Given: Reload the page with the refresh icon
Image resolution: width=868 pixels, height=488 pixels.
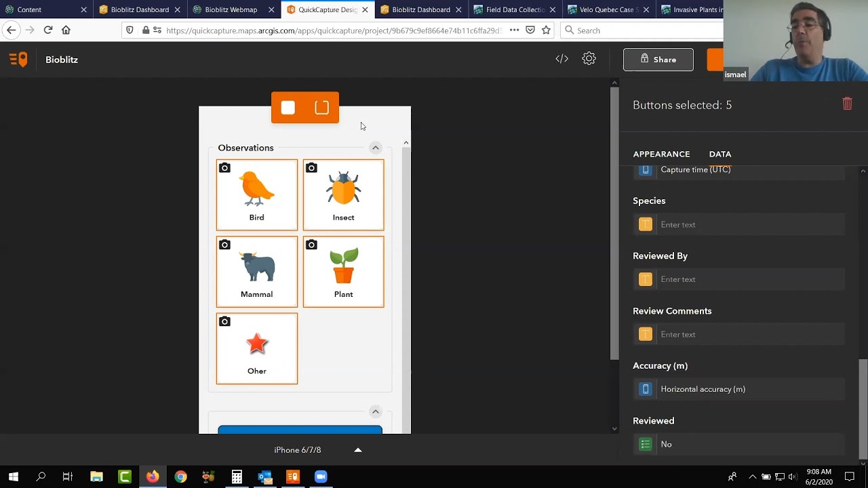Looking at the screenshot, I should 47,30.
